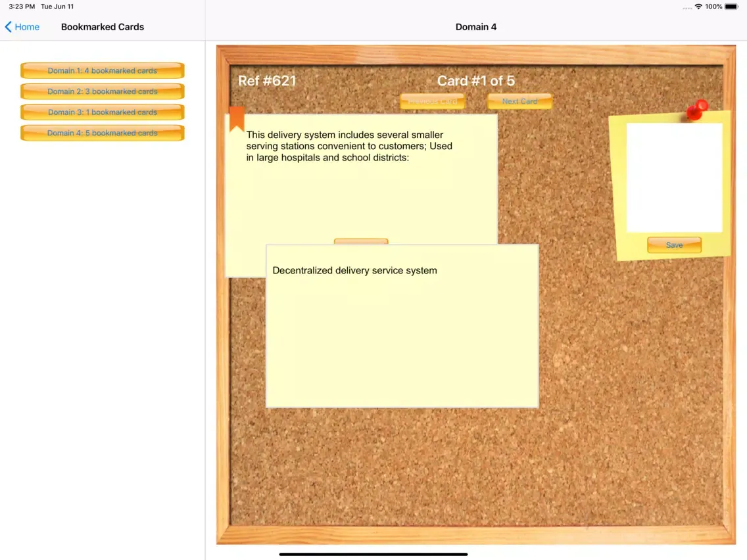
Task: Tap the answer card 'Decentralized delivery service system'
Action: (x=402, y=326)
